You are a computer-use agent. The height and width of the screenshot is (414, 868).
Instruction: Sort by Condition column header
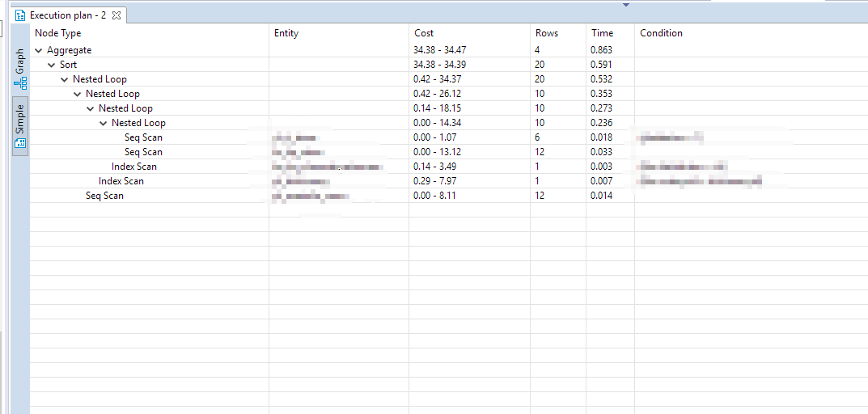tap(752, 33)
